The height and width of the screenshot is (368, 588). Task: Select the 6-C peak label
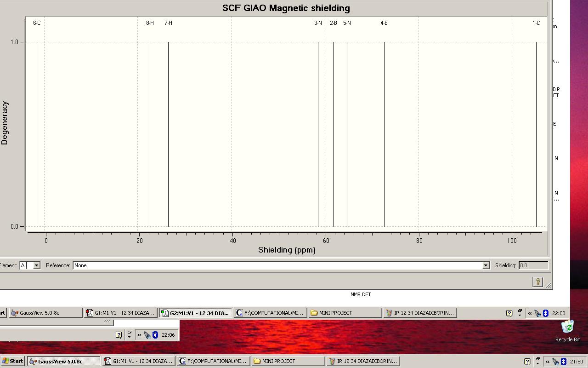coord(37,23)
